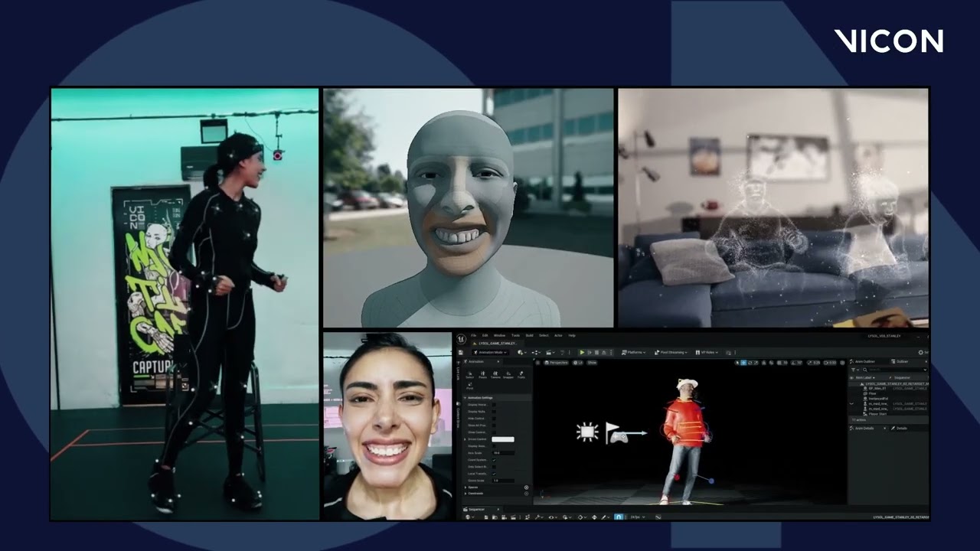Screen dimensions: 980x551
Task: Click the Eject button in play controls
Action: click(603, 353)
